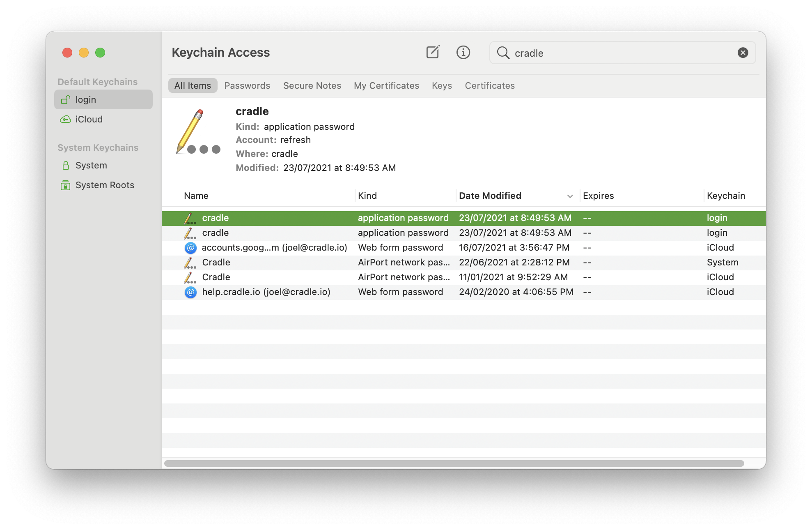Click the horizontal scrollbar at the bottom

click(x=454, y=463)
